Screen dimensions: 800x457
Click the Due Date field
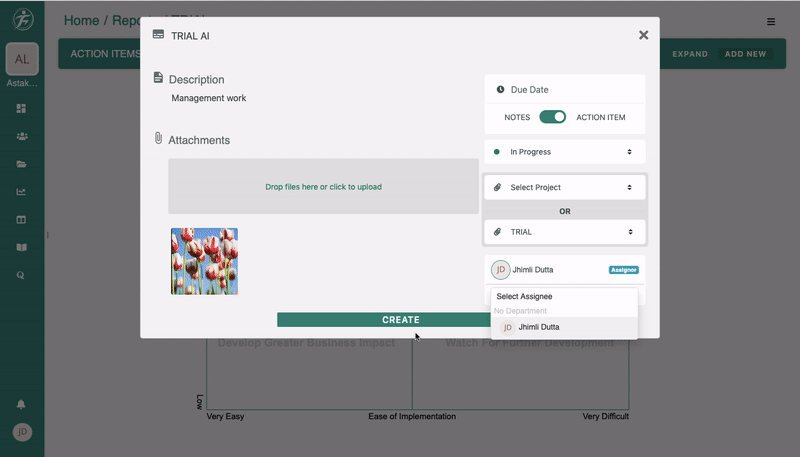point(565,89)
